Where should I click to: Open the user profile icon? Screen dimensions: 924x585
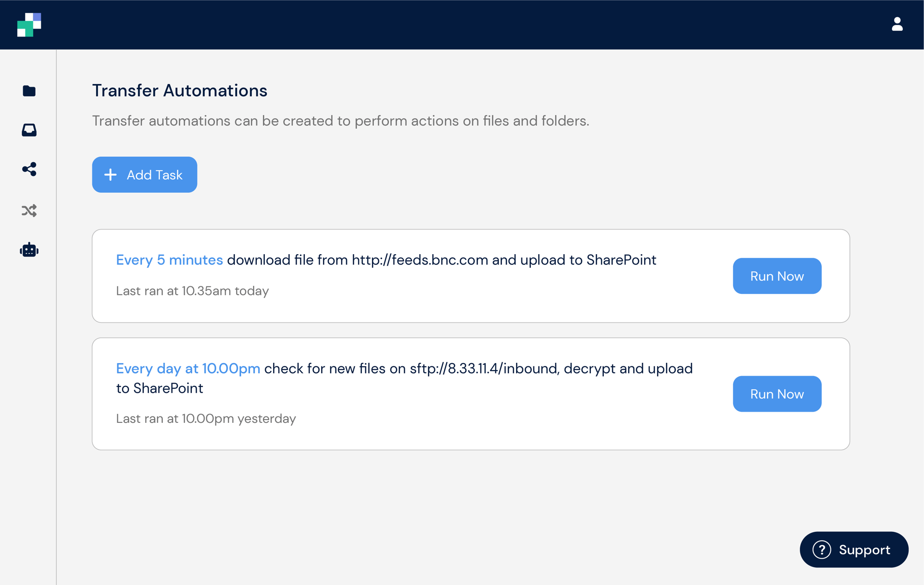pos(897,24)
